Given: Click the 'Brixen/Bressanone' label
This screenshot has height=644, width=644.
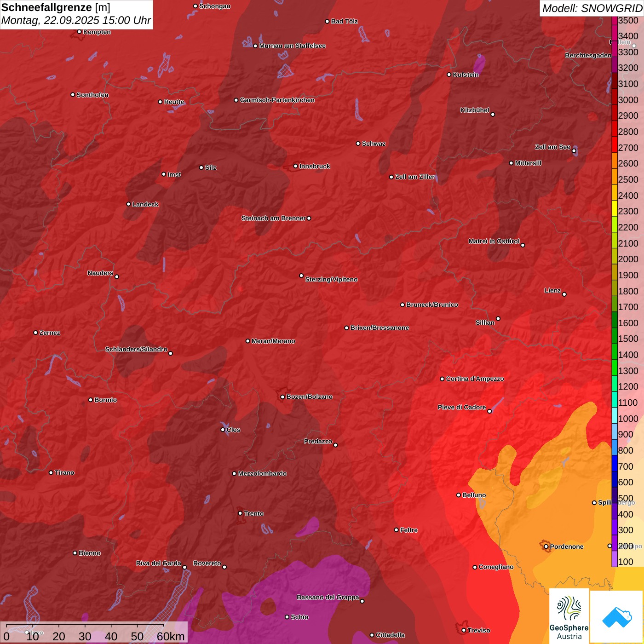Looking at the screenshot, I should [x=379, y=328].
